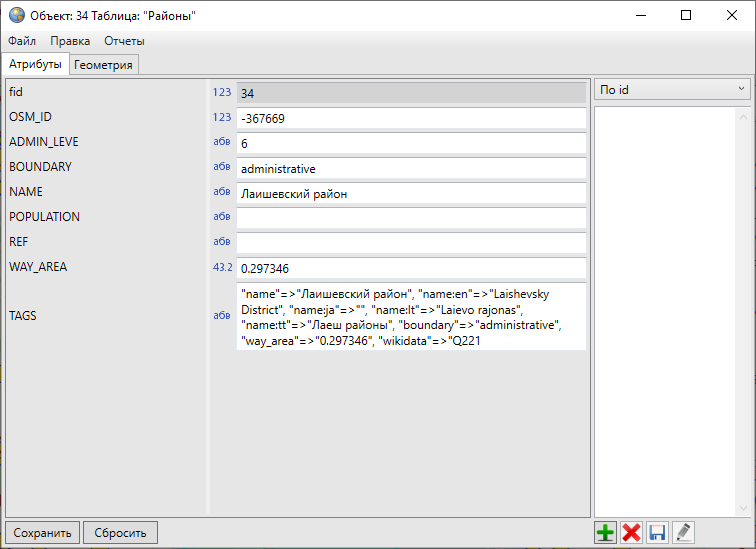Screen dimensions: 756x549
Task: Click the 123 type icon beside OSM_ID
Action: 221,118
